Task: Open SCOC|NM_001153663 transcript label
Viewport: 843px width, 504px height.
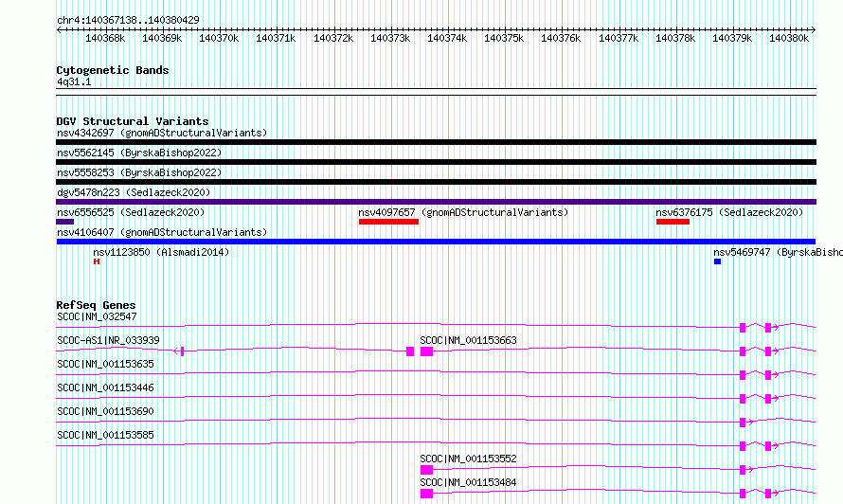Action: click(468, 340)
